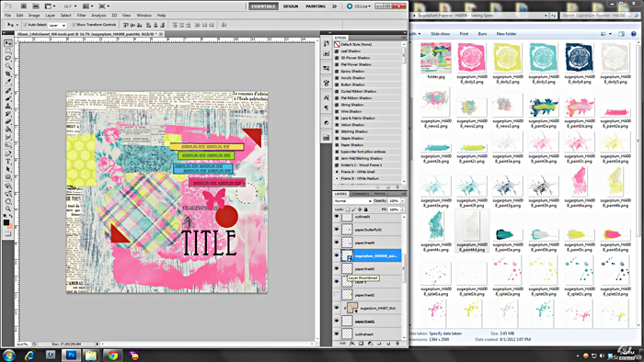Screen dimensions: 644x362
Task: Select the Rectangular Marquee tool
Action: [x=7, y=51]
